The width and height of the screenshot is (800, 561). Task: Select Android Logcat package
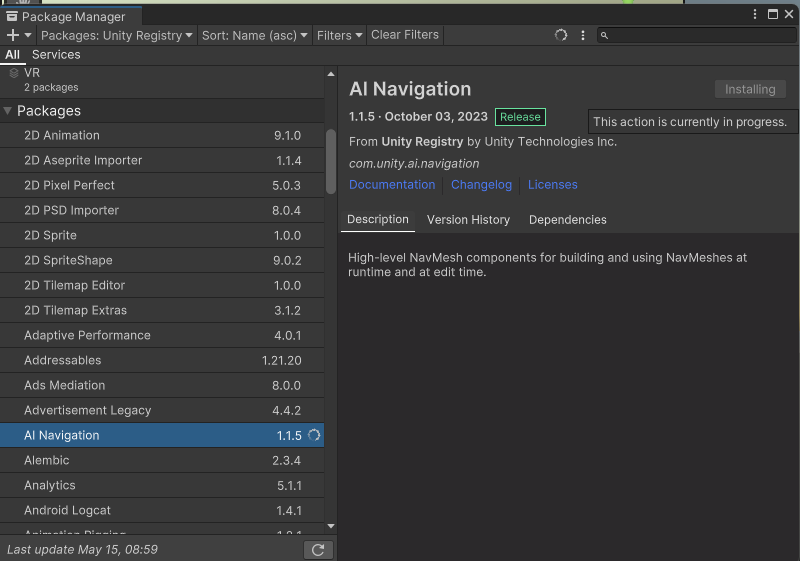(162, 510)
